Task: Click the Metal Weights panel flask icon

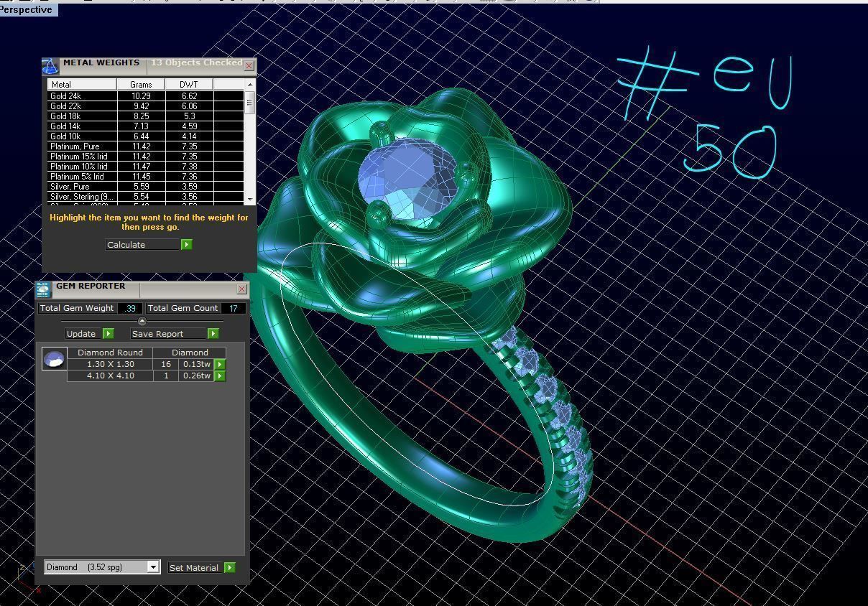Action: coord(50,66)
